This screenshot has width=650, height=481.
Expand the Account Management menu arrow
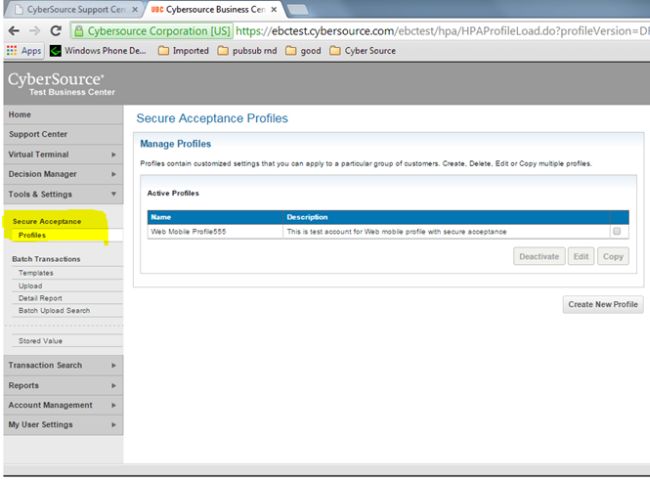pyautogui.click(x=114, y=405)
